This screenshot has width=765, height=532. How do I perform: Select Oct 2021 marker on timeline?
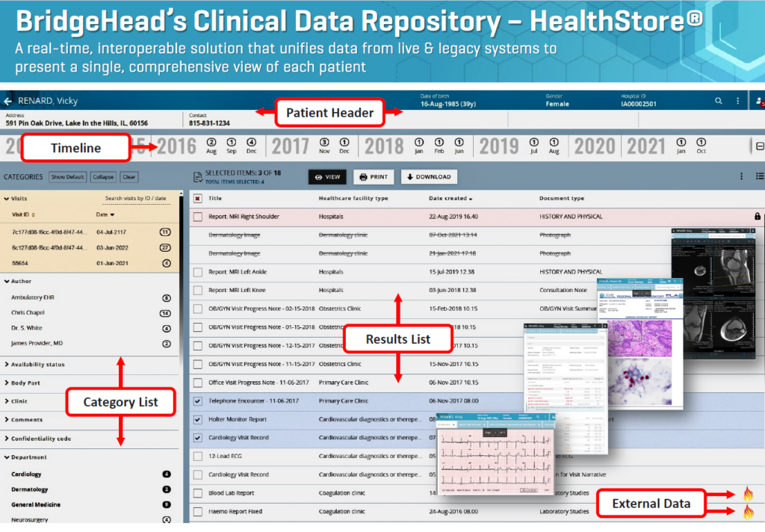(701, 146)
